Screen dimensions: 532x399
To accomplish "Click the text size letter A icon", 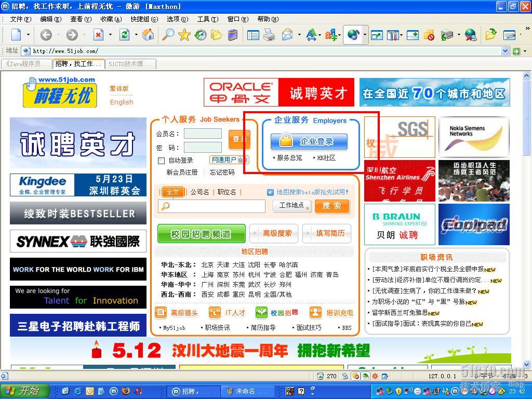I will pyautogui.click(x=311, y=35).
